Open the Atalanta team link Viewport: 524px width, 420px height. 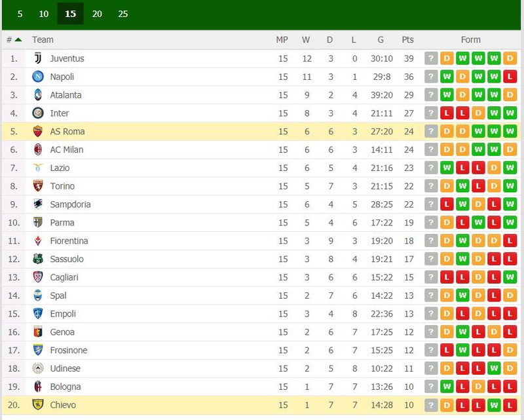[x=66, y=95]
